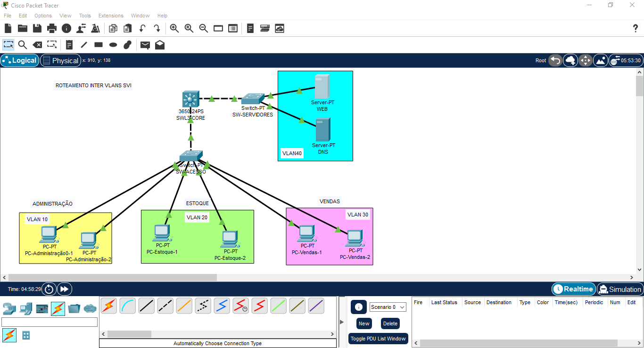Reset the zoom level with the R magnifier

click(x=189, y=28)
